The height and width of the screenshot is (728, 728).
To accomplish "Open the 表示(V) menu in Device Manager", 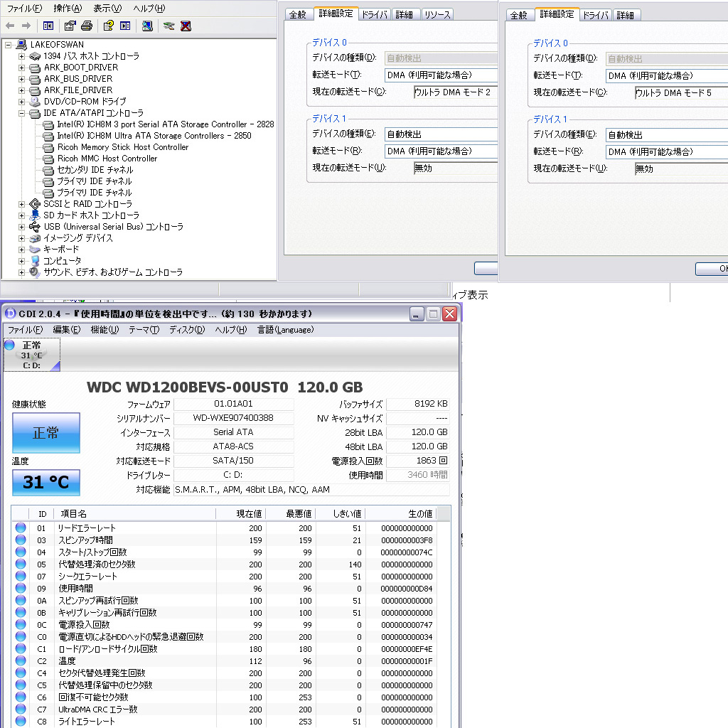I will tap(107, 9).
